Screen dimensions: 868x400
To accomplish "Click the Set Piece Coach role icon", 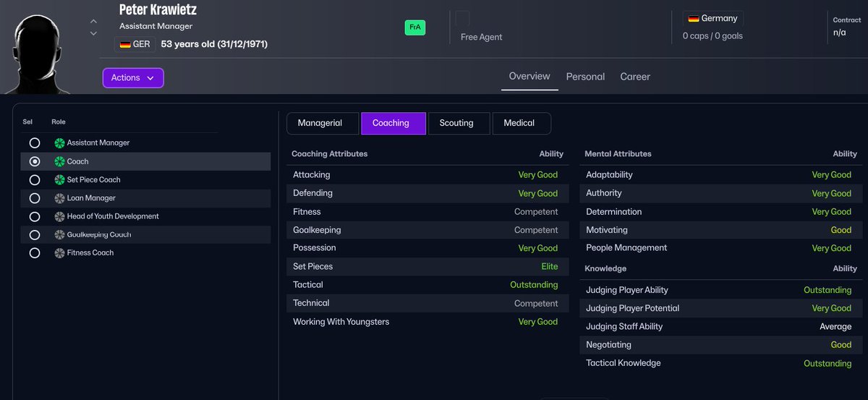I will pos(59,180).
